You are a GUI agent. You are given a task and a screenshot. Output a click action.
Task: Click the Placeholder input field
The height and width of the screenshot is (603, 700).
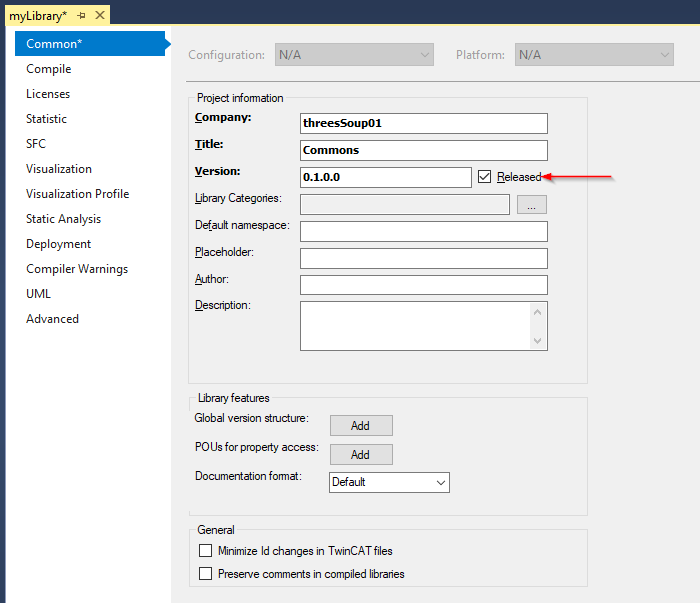pos(424,258)
